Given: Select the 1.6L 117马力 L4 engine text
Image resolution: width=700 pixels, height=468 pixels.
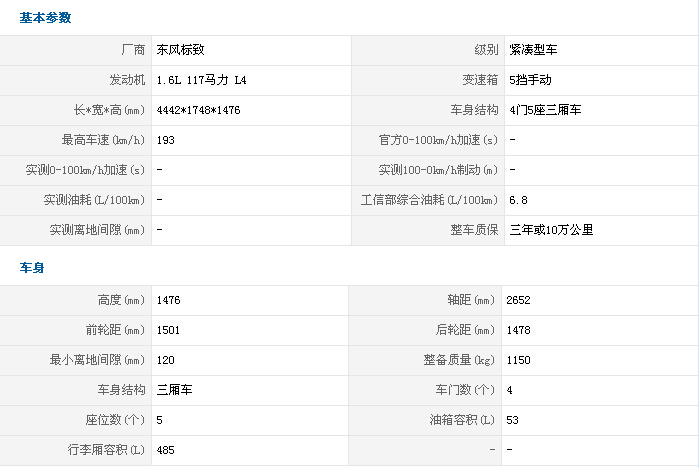Looking at the screenshot, I should click(x=201, y=79).
